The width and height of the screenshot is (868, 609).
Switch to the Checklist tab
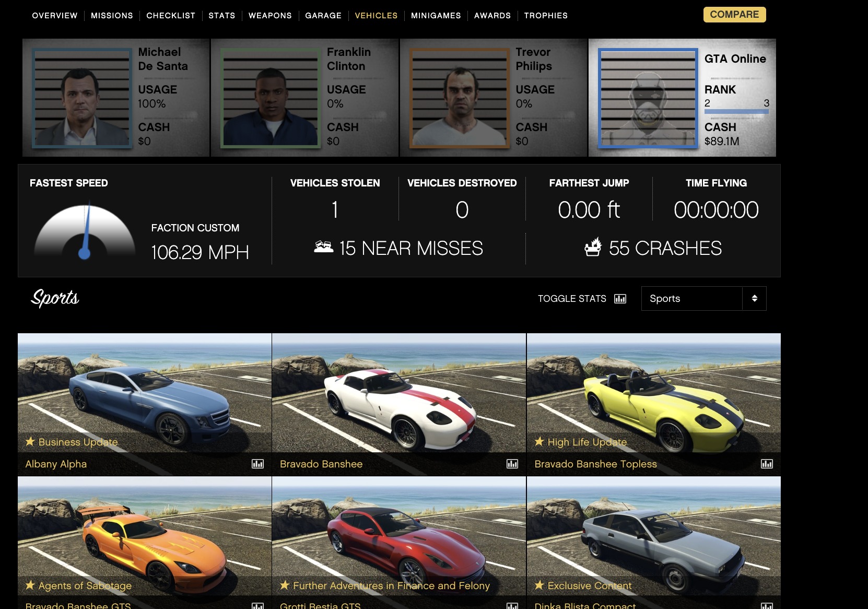coord(171,16)
